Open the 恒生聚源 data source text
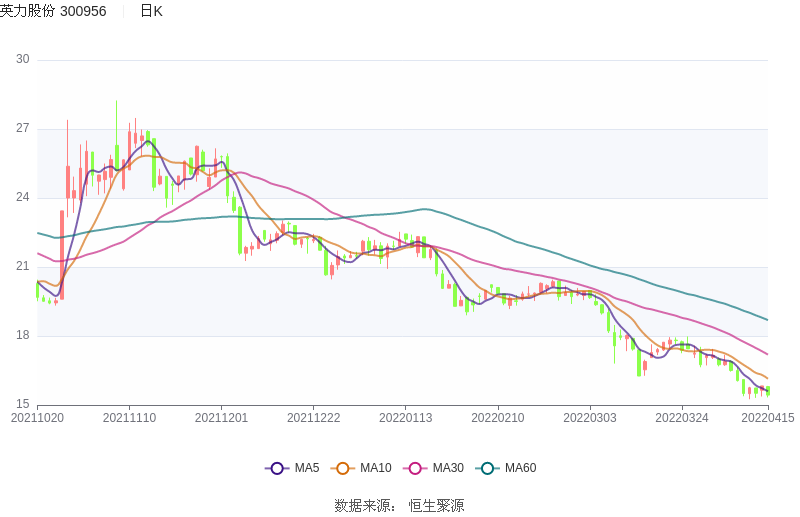800x517 pixels. [x=436, y=505]
